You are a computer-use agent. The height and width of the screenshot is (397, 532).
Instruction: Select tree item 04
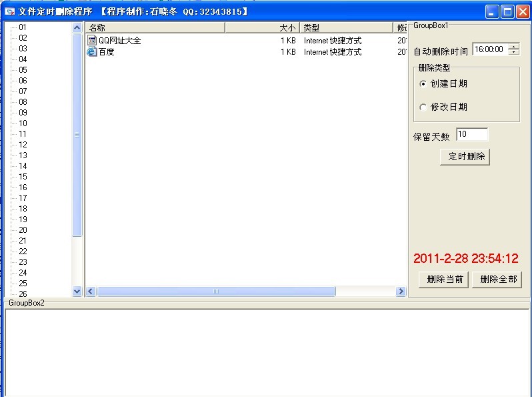tap(23, 59)
